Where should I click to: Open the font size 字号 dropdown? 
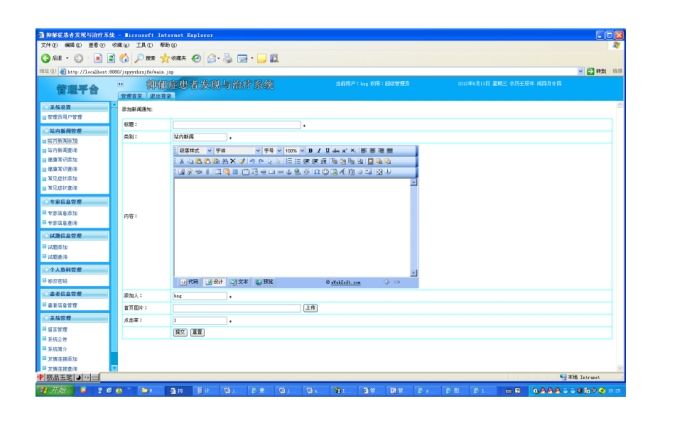[x=272, y=151]
